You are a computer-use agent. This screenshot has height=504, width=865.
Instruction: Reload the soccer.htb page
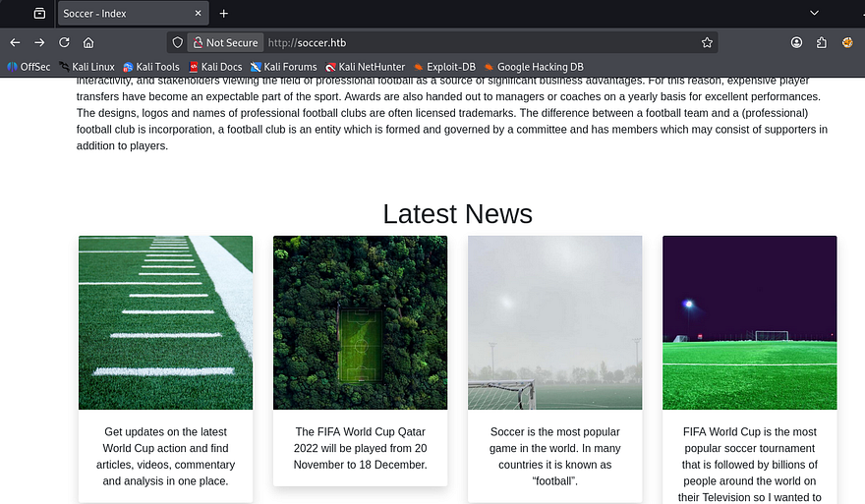coord(64,43)
